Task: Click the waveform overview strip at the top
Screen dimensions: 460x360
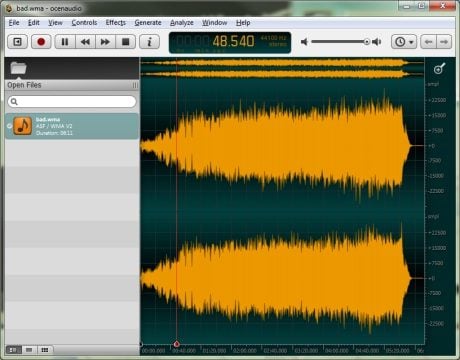Action: click(x=282, y=68)
